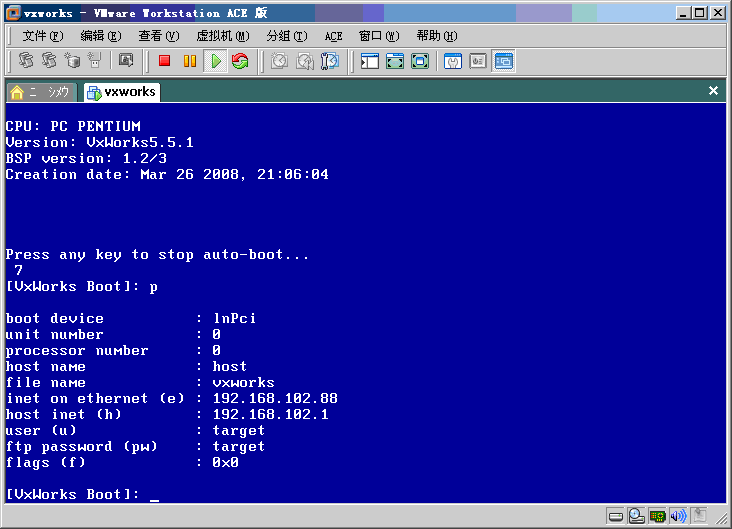Click the greyed device status icon
The height and width of the screenshot is (529, 732).
[699, 515]
